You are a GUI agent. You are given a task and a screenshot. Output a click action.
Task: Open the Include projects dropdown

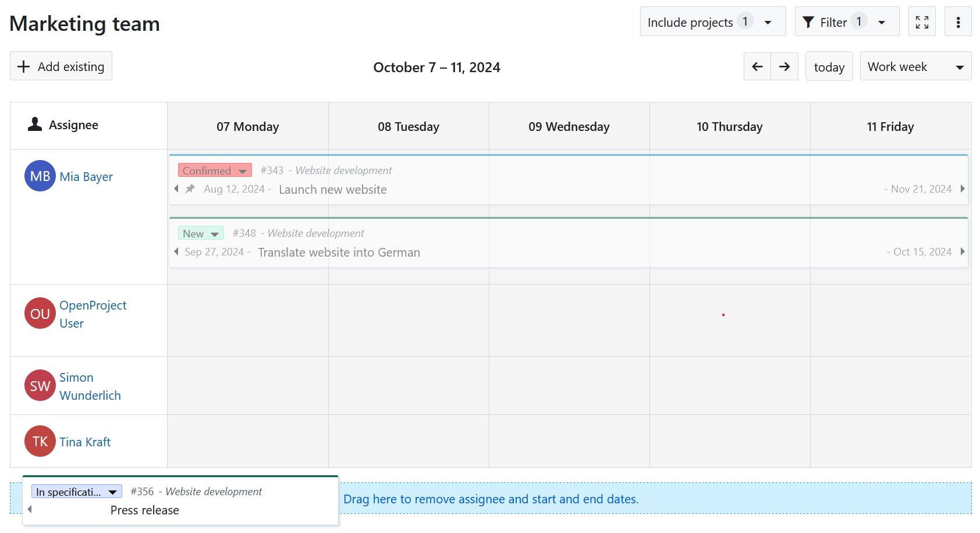(x=712, y=22)
